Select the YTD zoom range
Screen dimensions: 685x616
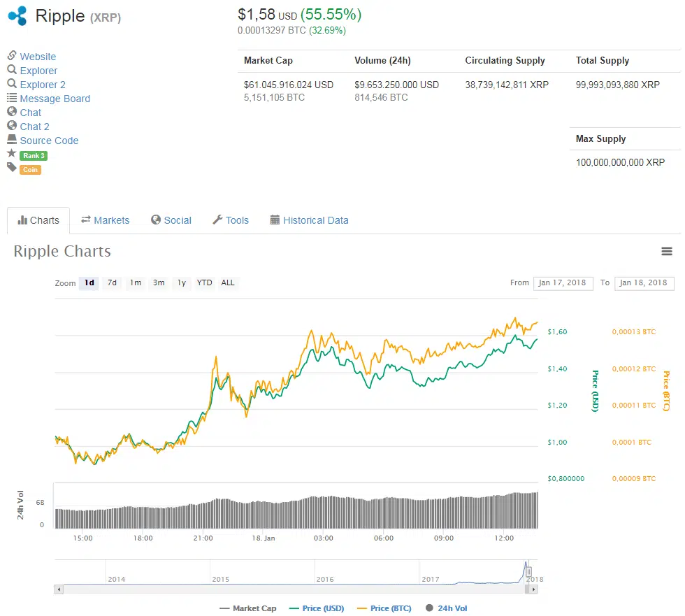(204, 282)
